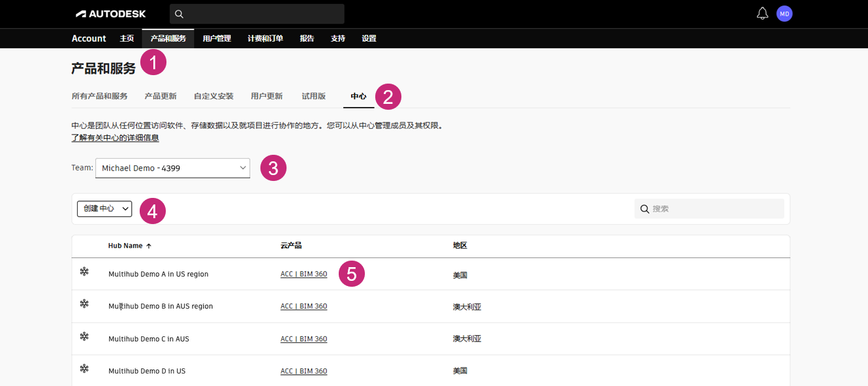Screen dimensions: 868x386
Task: Click the Autodesk logo
Action: pyautogui.click(x=111, y=14)
